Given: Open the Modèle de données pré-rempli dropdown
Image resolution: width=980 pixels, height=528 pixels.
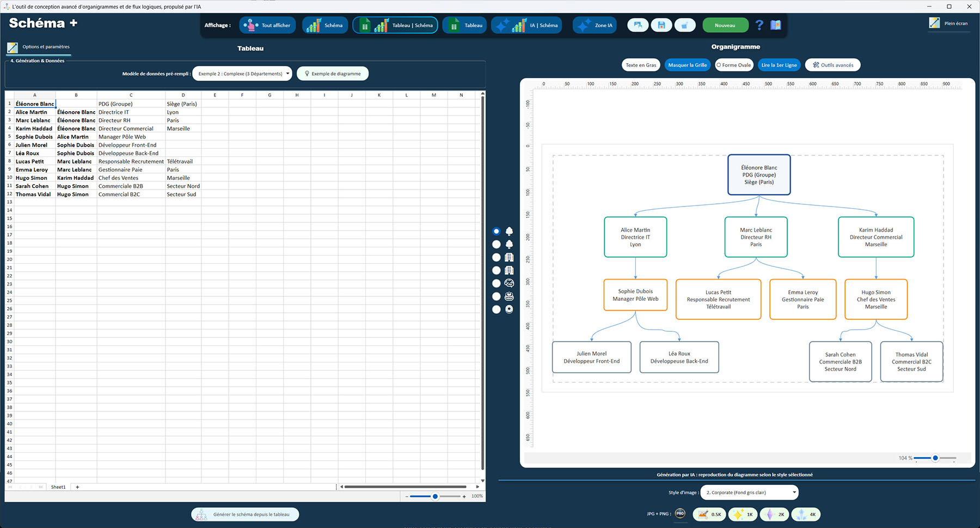Looking at the screenshot, I should [x=242, y=74].
